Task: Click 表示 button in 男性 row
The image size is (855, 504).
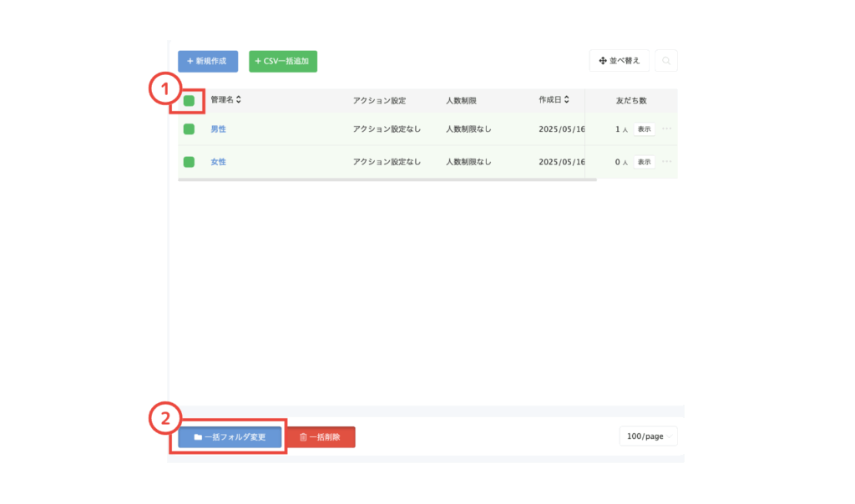Action: (644, 129)
